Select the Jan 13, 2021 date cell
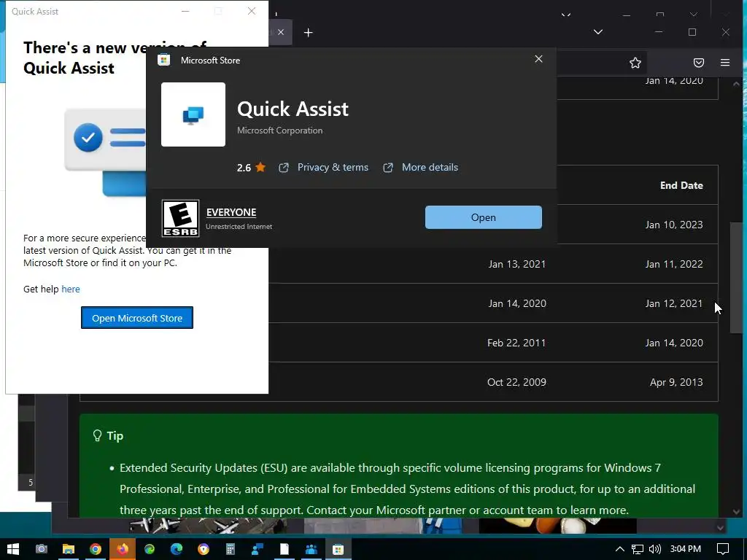 (517, 264)
